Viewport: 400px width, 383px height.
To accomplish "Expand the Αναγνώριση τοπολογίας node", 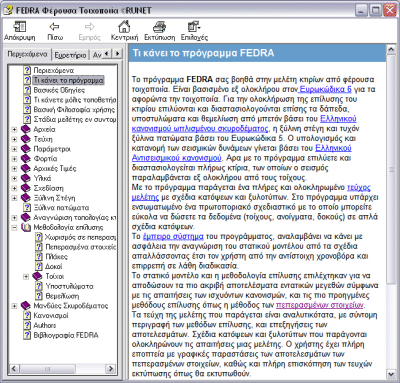I will click(x=14, y=218).
